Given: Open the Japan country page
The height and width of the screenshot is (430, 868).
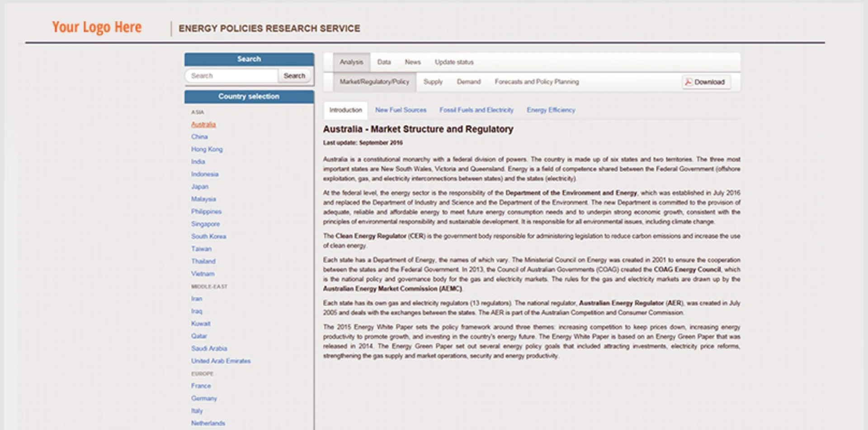Looking at the screenshot, I should coord(200,187).
